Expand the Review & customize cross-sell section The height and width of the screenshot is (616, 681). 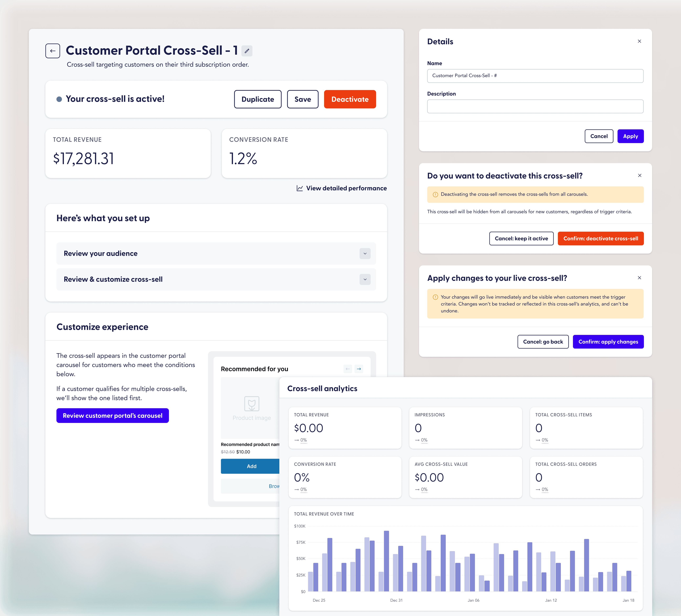pyautogui.click(x=365, y=279)
